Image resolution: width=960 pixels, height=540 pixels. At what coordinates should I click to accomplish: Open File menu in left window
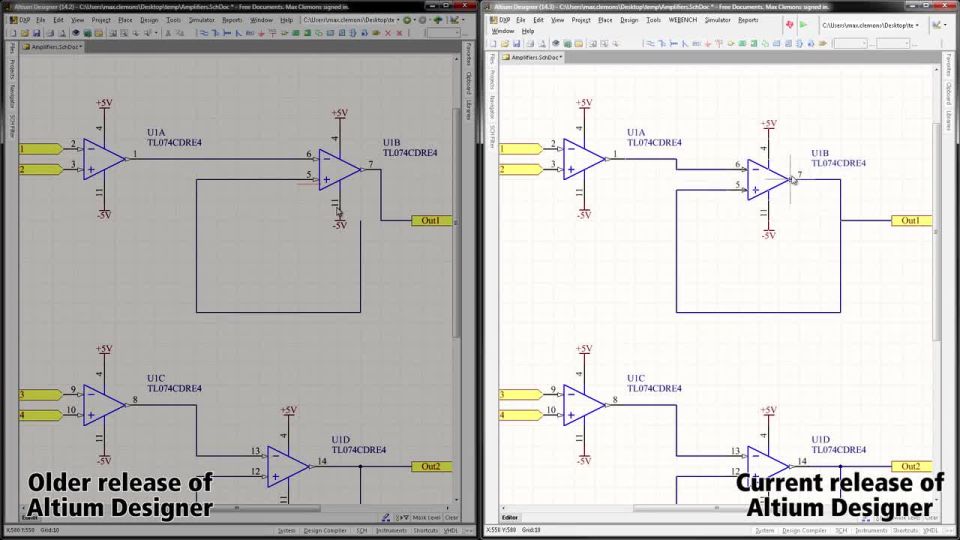tap(40, 20)
